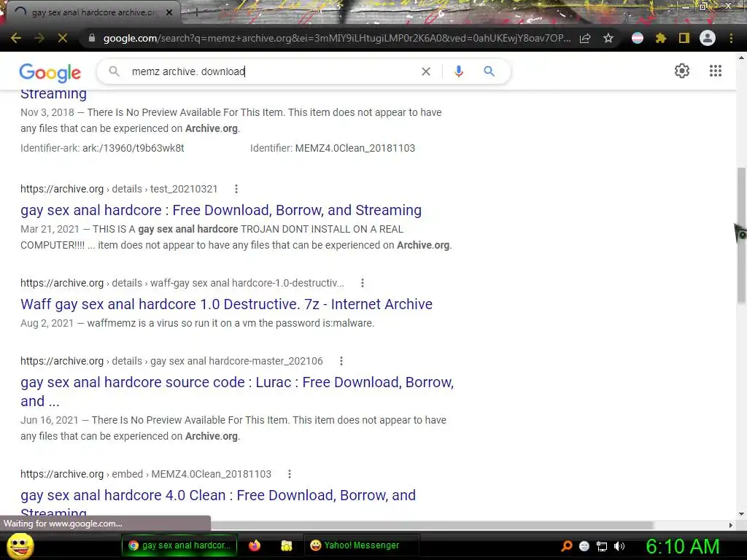Toggle the Chrome side panel

684,38
